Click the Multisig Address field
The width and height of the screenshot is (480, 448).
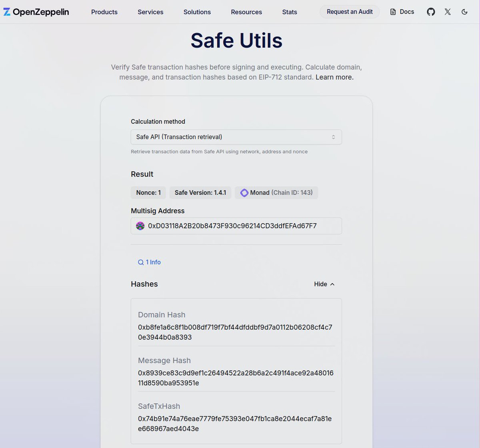tap(236, 226)
